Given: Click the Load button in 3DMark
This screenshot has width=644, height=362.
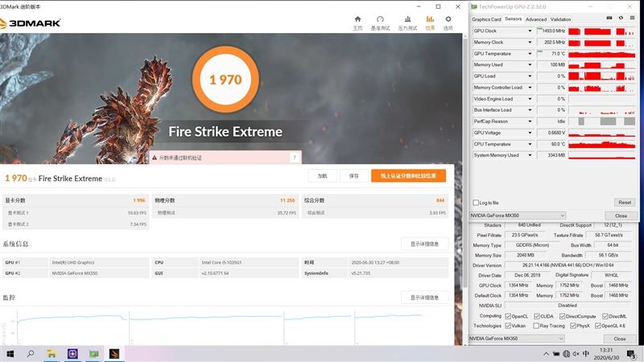Looking at the screenshot, I should pyautogui.click(x=323, y=175).
